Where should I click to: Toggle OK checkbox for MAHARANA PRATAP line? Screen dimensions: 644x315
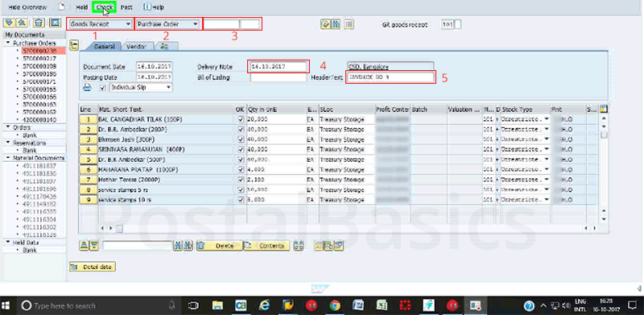[241, 169]
